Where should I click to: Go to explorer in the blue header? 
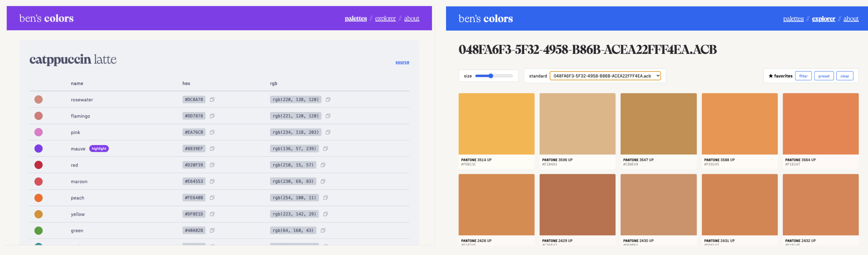823,19
